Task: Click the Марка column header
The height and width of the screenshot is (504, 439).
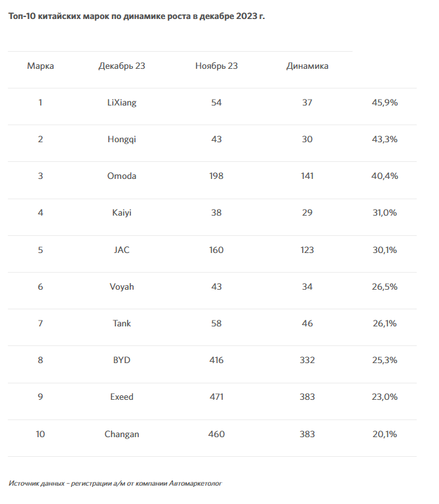Action: tap(41, 66)
